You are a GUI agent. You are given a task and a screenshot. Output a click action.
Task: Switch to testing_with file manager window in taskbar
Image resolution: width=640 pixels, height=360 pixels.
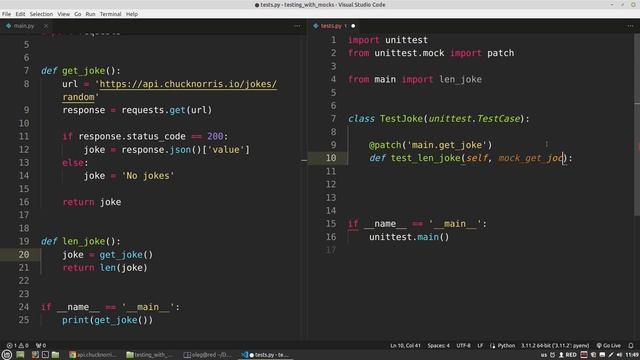[150, 355]
